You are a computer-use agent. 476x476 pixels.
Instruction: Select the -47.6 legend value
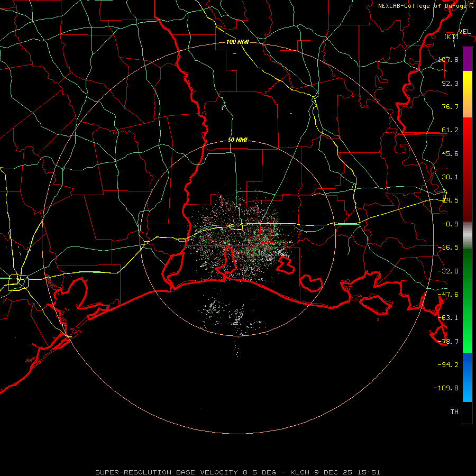point(448,295)
